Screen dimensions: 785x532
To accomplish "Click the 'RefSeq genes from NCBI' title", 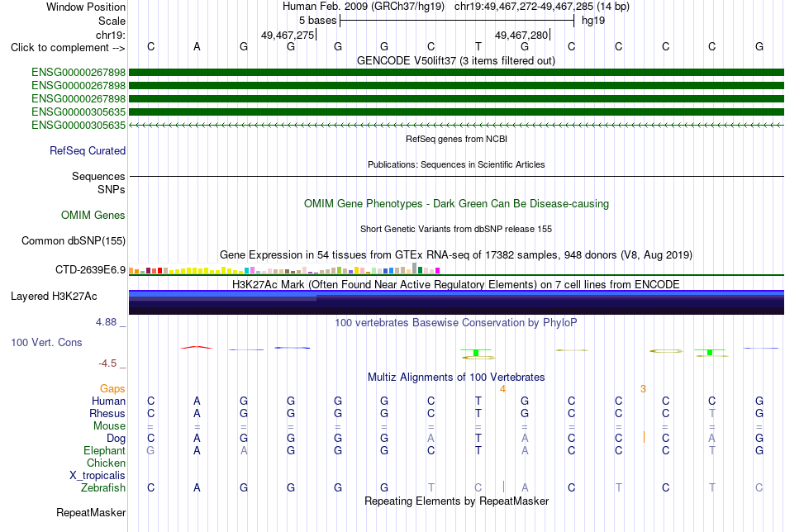I will coord(456,139).
